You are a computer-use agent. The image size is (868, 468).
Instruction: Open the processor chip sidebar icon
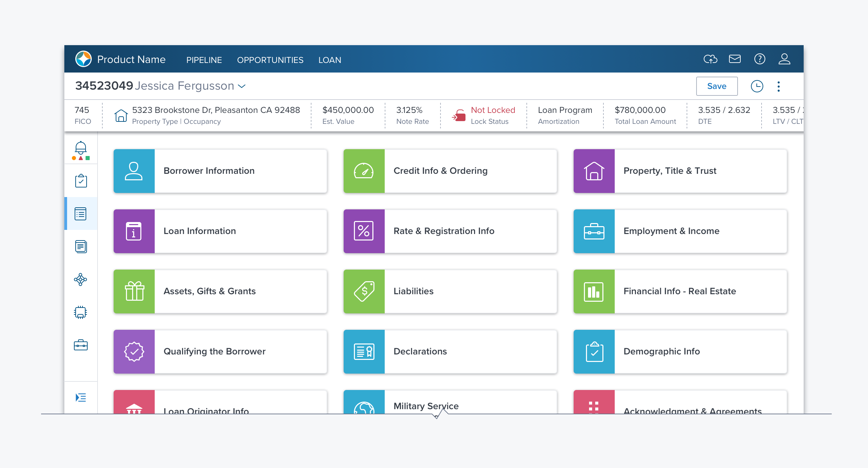tap(80, 312)
